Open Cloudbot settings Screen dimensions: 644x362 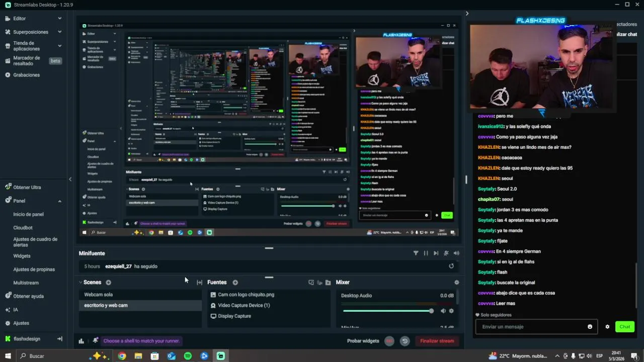[23, 228]
